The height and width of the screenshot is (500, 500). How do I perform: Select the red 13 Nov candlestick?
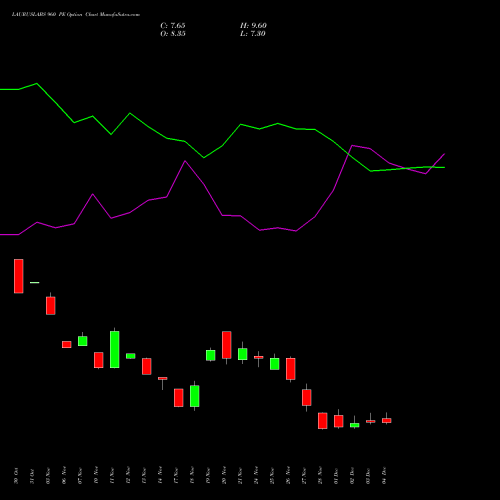[x=147, y=366]
